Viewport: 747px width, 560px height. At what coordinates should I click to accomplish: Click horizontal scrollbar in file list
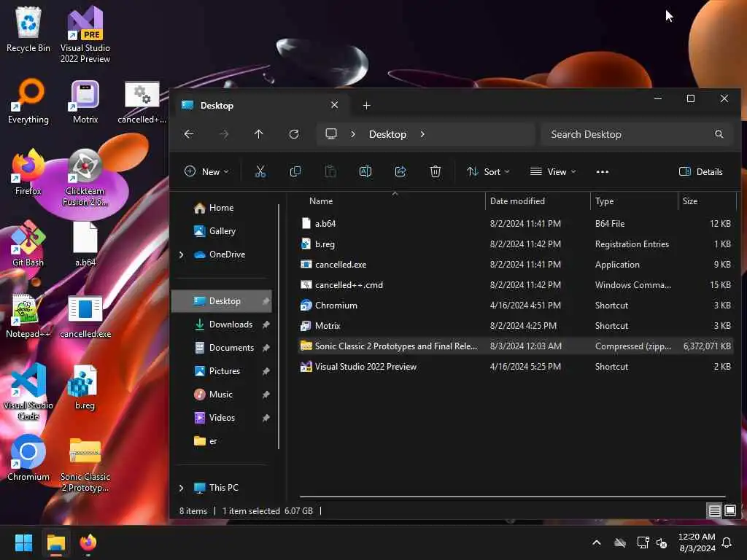[512, 496]
